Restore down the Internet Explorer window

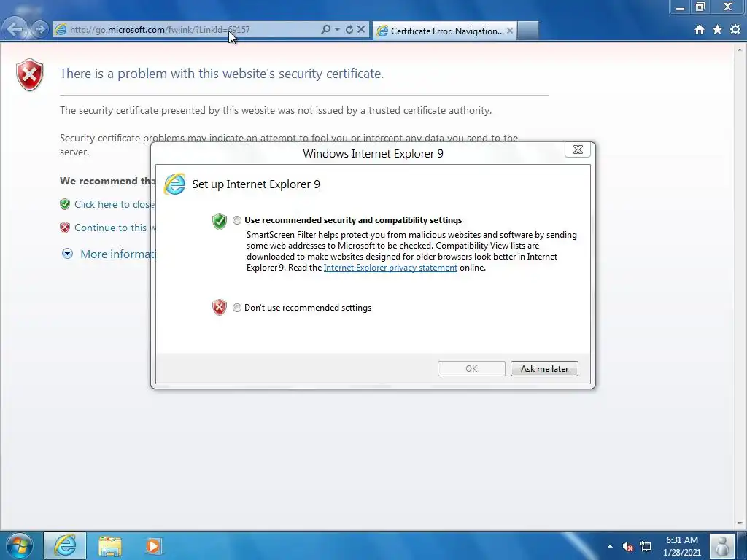pos(700,7)
